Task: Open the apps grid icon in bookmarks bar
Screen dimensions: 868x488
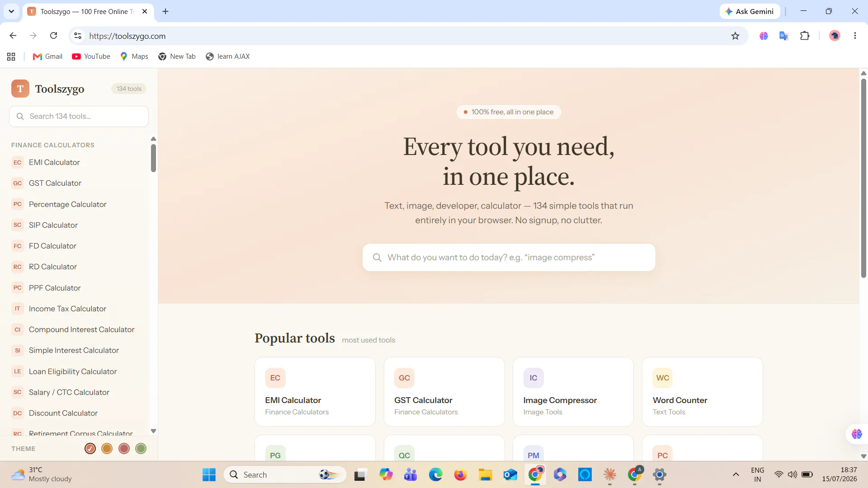Action: point(11,56)
